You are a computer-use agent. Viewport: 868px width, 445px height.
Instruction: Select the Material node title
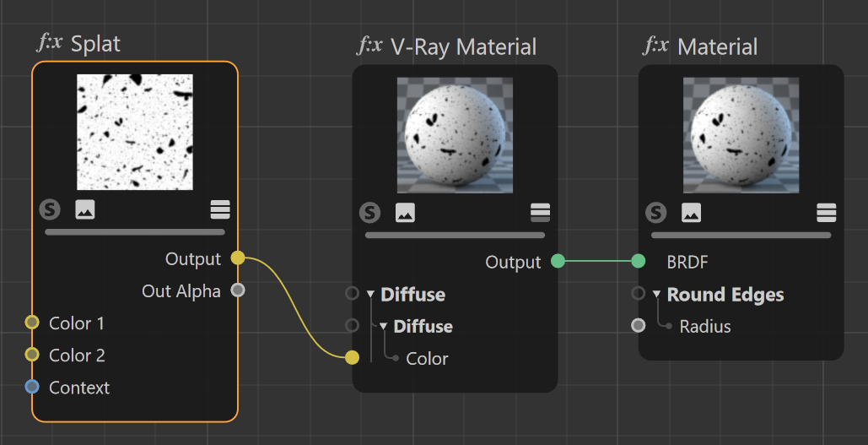pos(717,47)
